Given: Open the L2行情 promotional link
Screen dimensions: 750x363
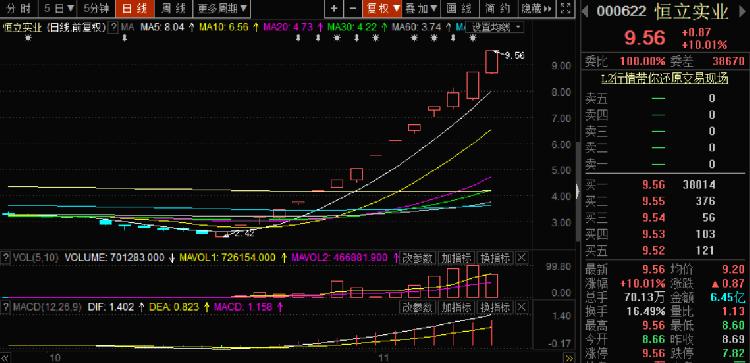Looking at the screenshot, I should click(665, 78).
